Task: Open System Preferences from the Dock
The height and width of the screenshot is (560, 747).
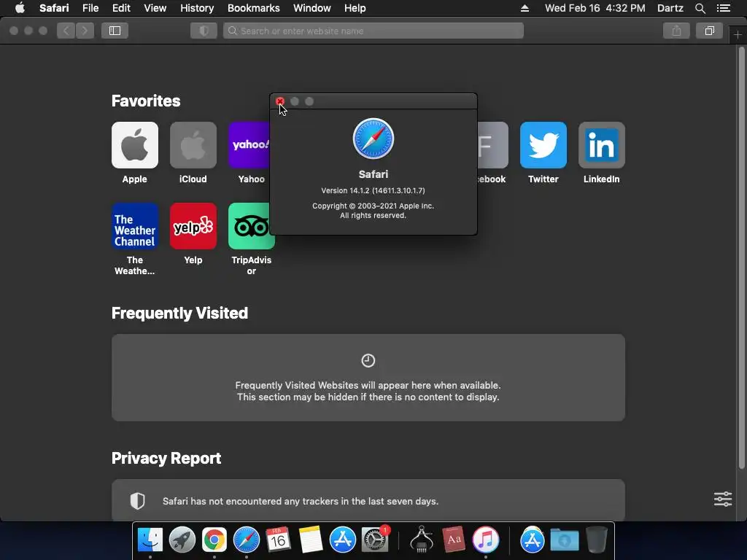Action: point(375,540)
